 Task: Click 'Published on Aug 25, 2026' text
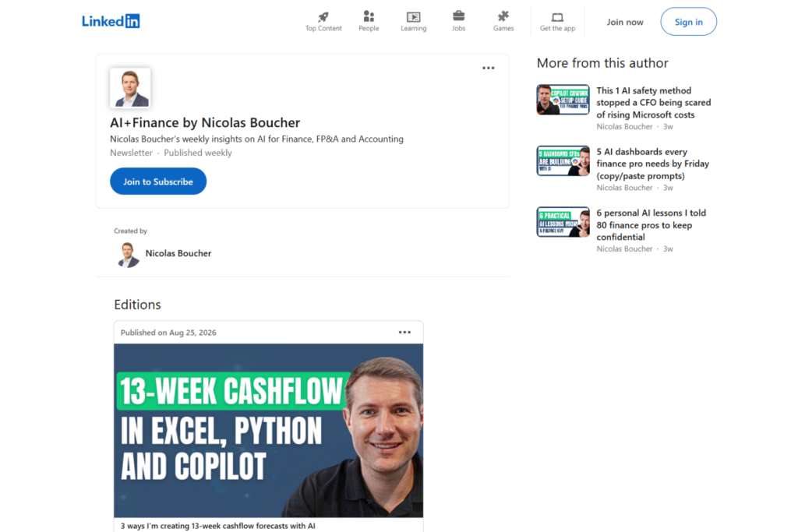tap(168, 333)
